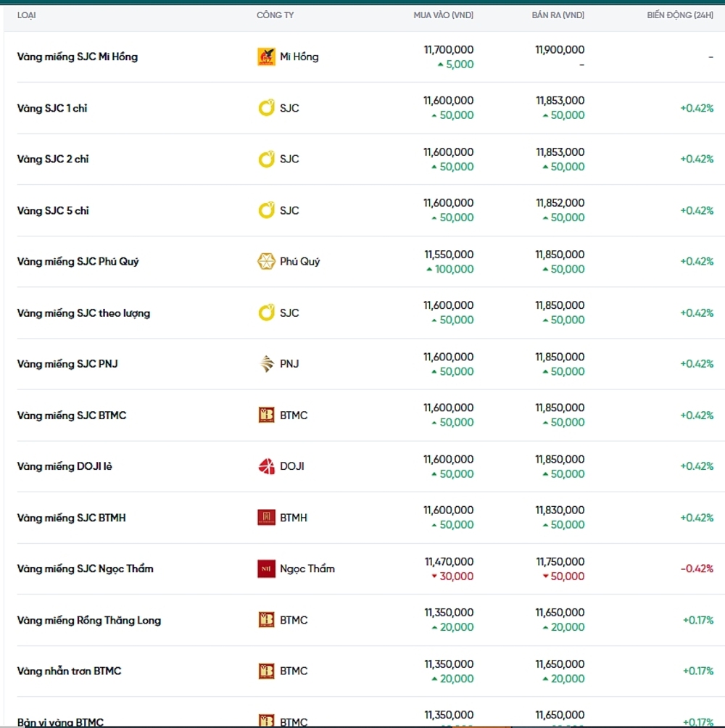Click the BTMH company logo
Viewport: 725px width, 728px height.
point(266,518)
